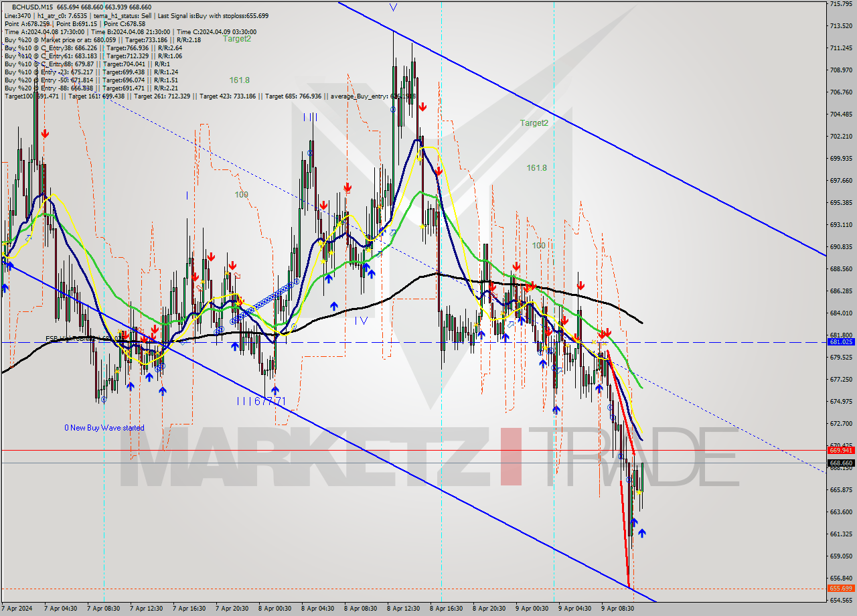Click the '0 New Buy Wave started' label
Screen dimensions: 857x616
[x=104, y=427]
